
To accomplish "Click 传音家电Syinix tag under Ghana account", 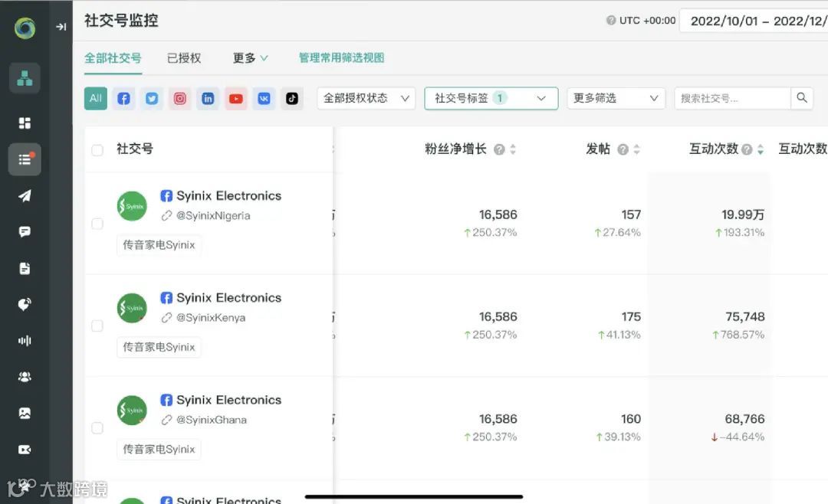I will tap(159, 449).
